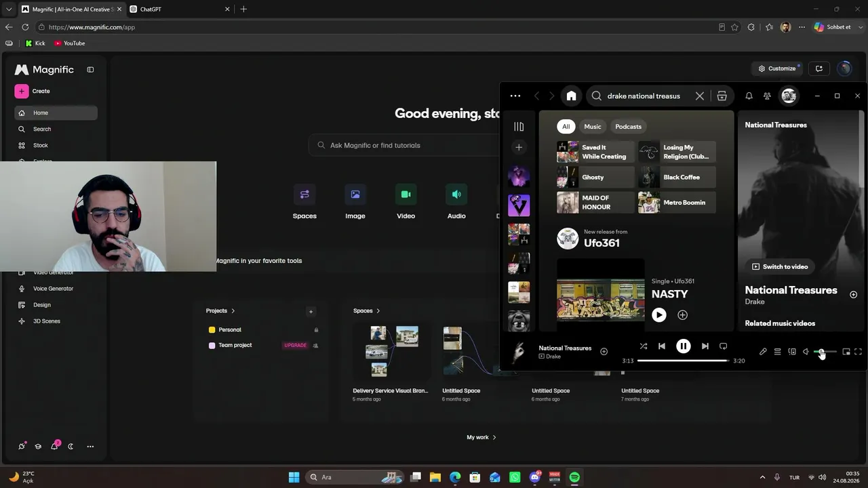Open Voice Generator in Magnific sidebar
This screenshot has height=488, width=868.
(x=56, y=289)
